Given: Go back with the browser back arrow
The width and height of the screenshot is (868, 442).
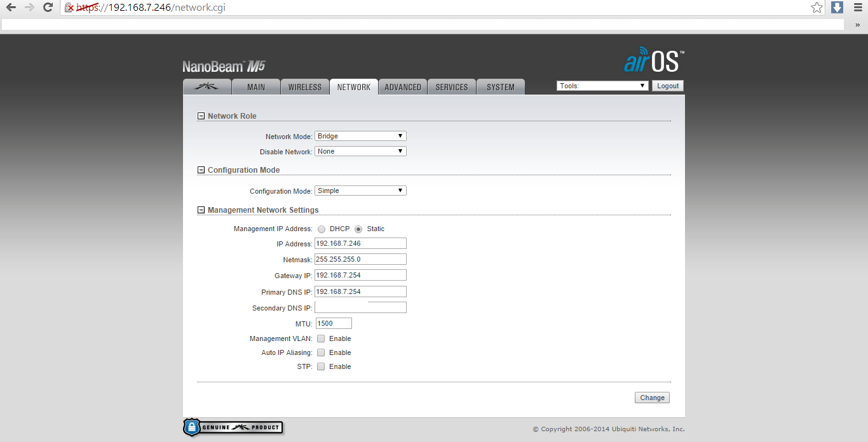Looking at the screenshot, I should point(11,8).
